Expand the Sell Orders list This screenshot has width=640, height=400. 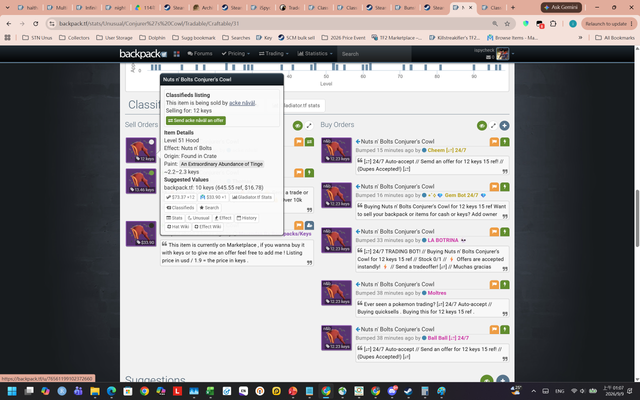tap(309, 126)
